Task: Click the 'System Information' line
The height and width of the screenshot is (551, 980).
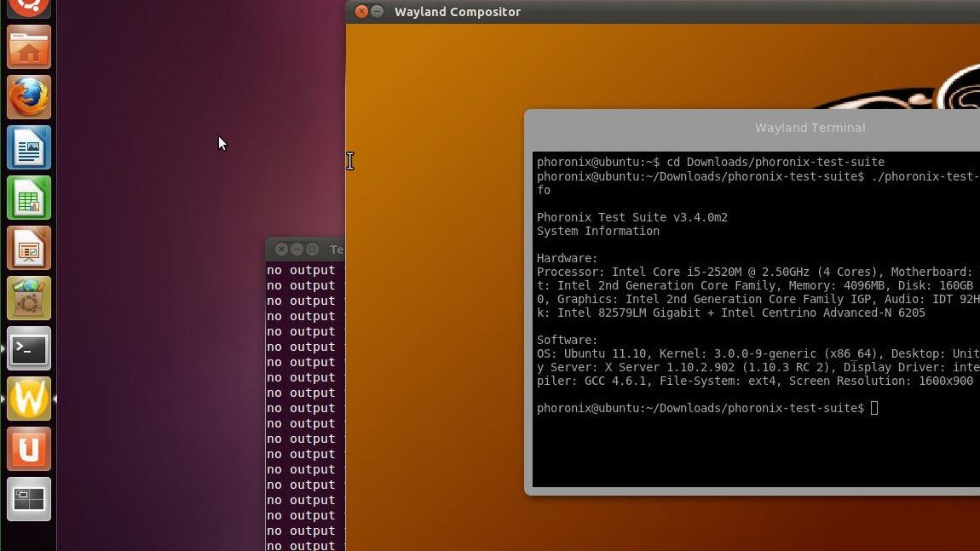Action: tap(598, 231)
